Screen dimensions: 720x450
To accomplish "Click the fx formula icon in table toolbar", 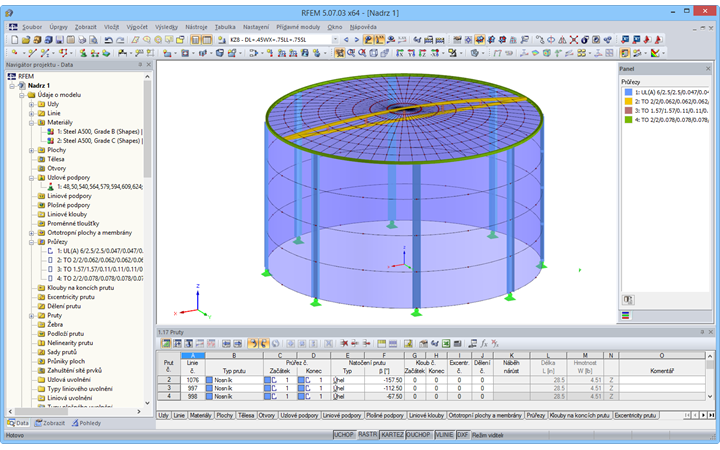I will point(484,343).
